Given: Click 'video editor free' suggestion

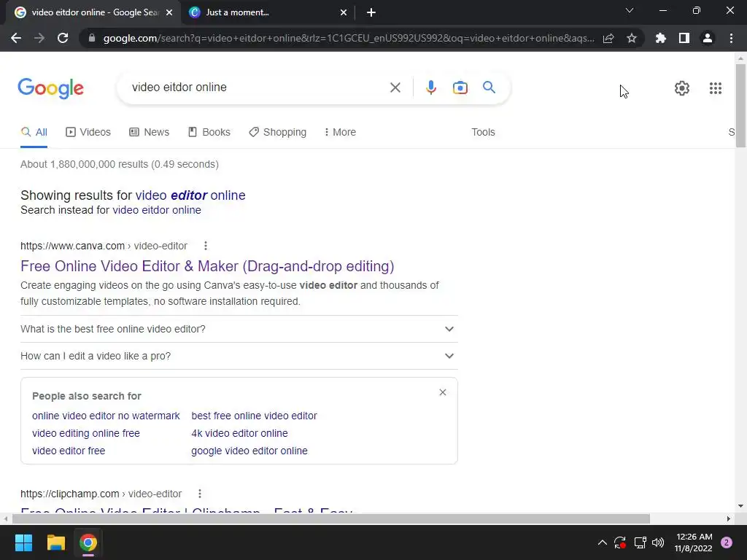Looking at the screenshot, I should pos(69,451).
